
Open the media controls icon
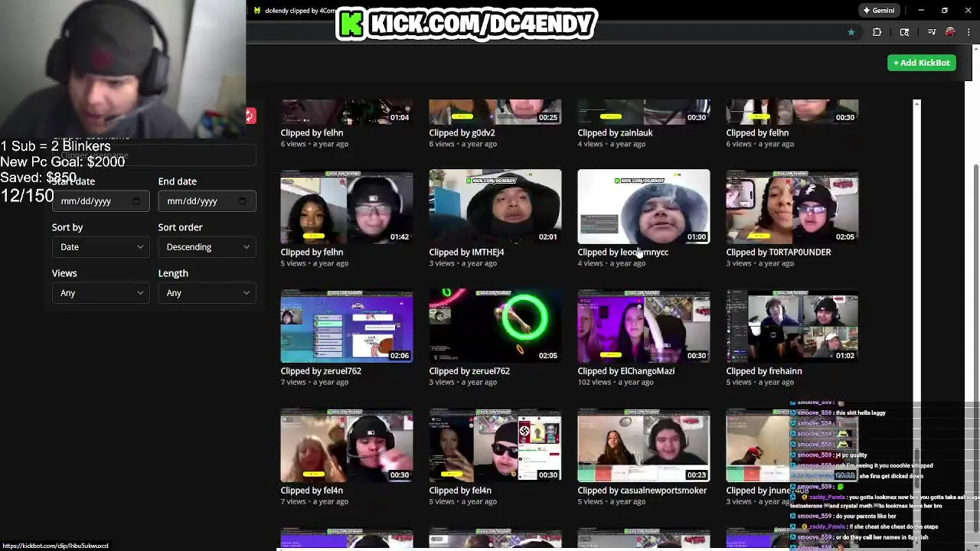(x=932, y=32)
